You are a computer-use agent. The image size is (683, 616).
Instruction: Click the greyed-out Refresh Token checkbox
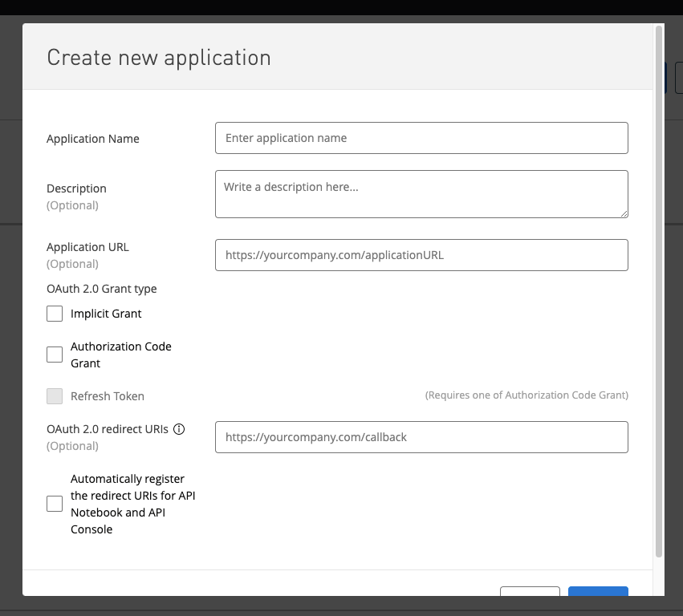[x=55, y=396]
